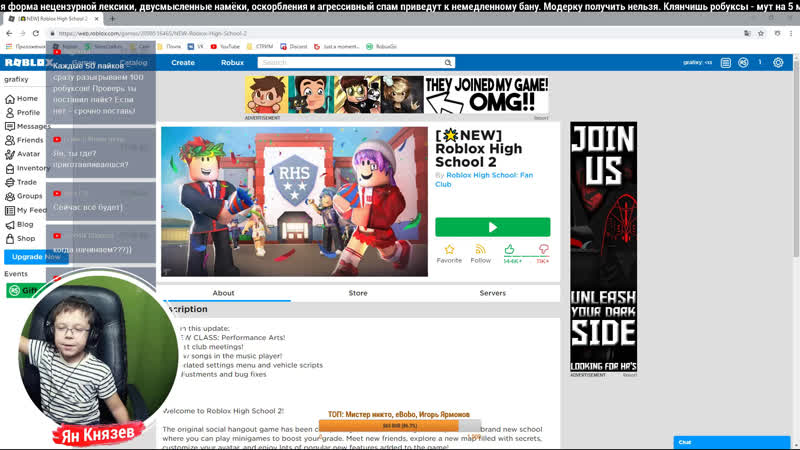800x450 pixels.
Task: Go to Home in sidebar
Action: [27, 99]
